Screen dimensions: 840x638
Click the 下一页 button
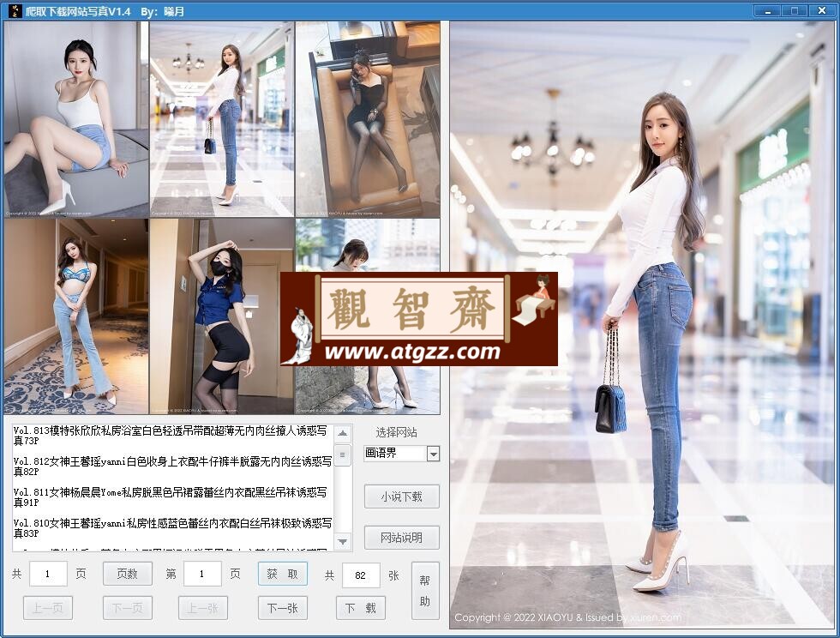pyautogui.click(x=128, y=608)
